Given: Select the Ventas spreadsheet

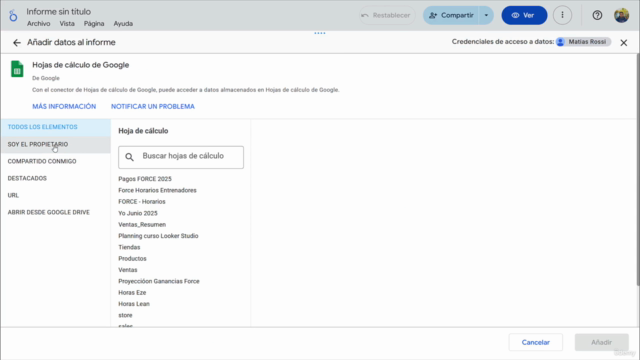Looking at the screenshot, I should (128, 270).
